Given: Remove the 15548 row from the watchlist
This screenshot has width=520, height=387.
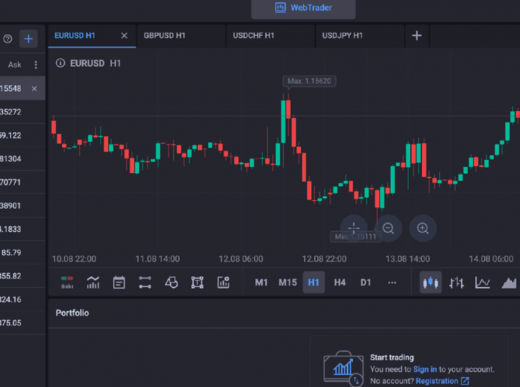Looking at the screenshot, I should pyautogui.click(x=34, y=88).
